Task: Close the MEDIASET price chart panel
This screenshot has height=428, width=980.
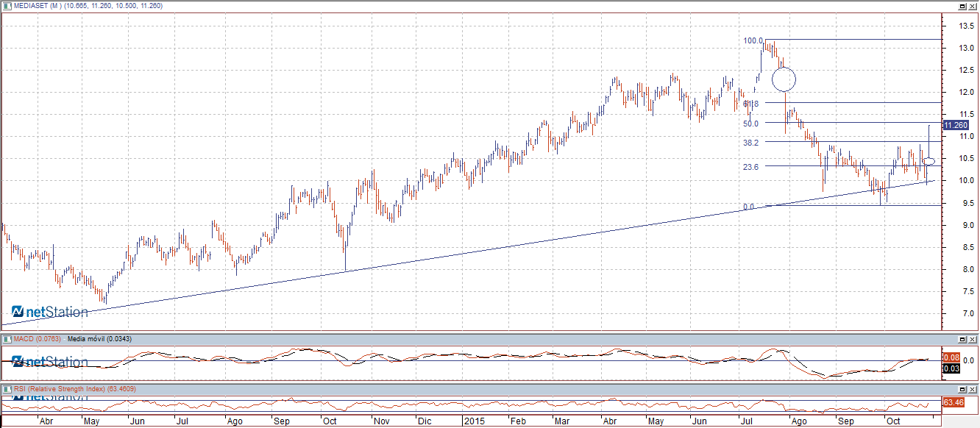Action: coord(973,6)
